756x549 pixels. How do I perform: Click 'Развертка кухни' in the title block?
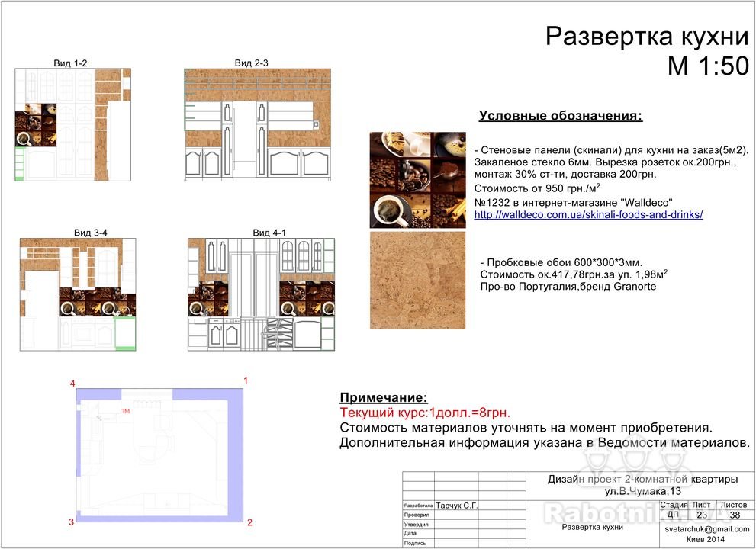coord(593,527)
